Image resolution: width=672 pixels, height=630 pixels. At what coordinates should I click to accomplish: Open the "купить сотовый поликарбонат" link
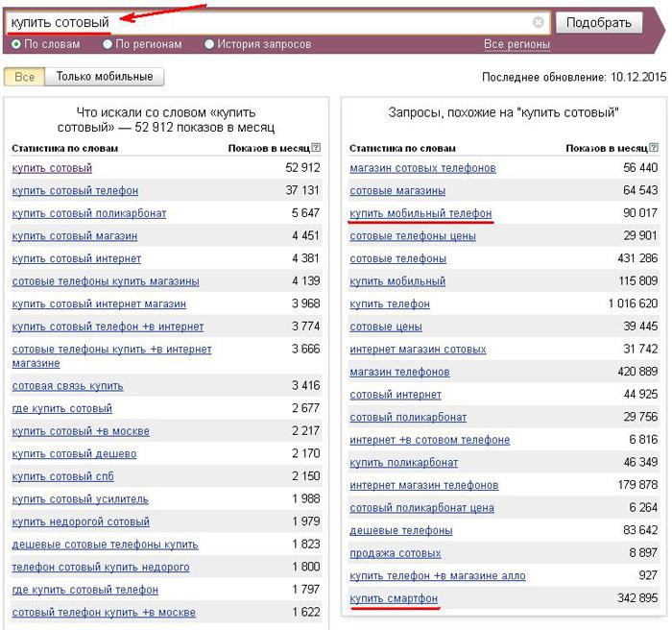[89, 213]
